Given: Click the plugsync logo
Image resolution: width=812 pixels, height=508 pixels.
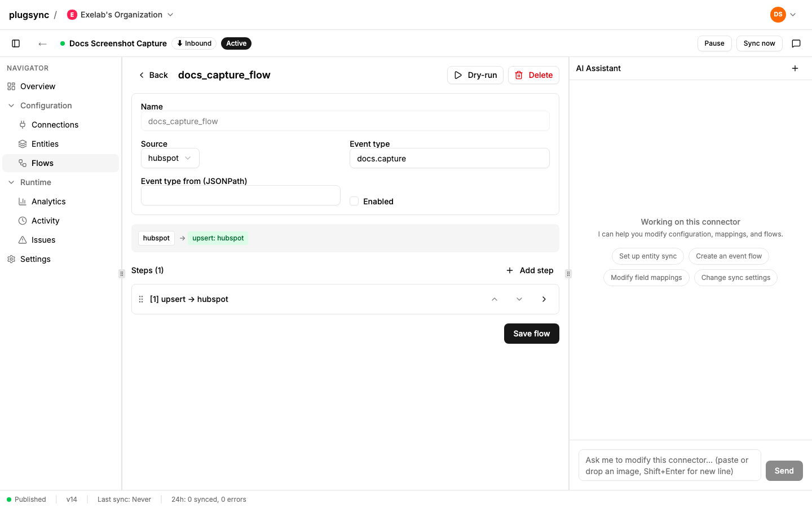Looking at the screenshot, I should coord(29,15).
